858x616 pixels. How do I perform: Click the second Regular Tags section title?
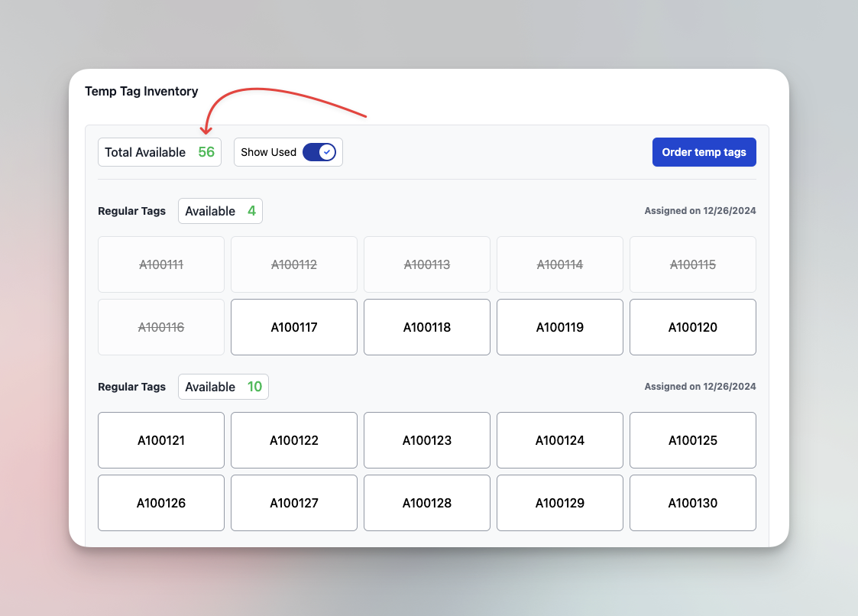[131, 387]
